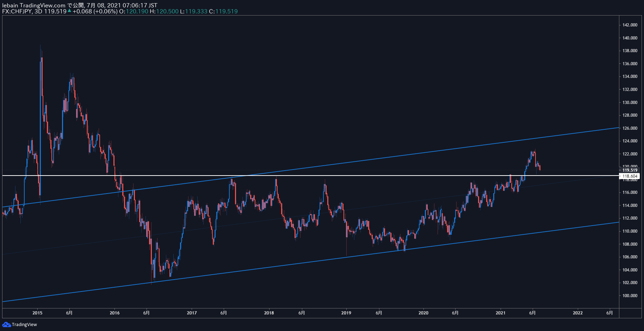Open the TradingView wordmark link

coord(24,324)
